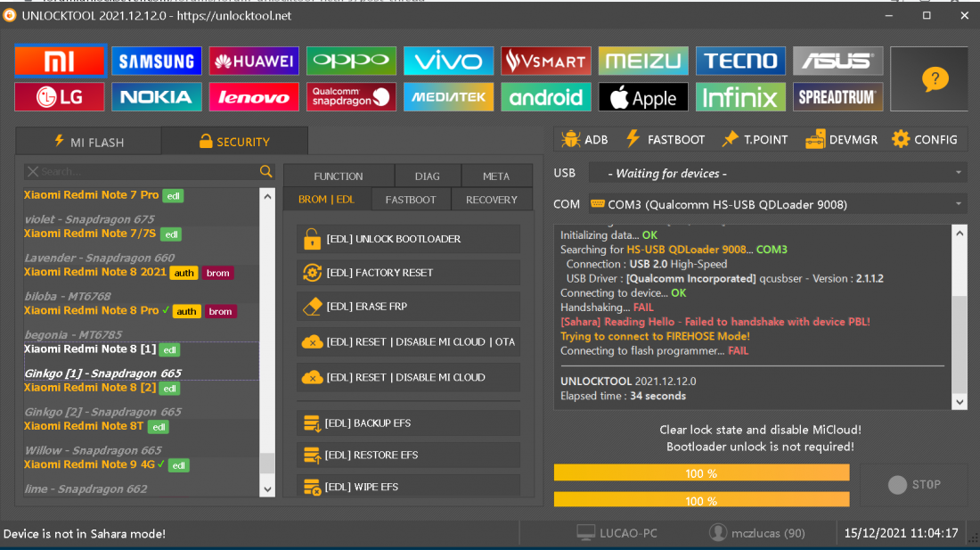The image size is (980, 550).
Task: Open the FUNCTION tab
Action: pyautogui.click(x=339, y=176)
